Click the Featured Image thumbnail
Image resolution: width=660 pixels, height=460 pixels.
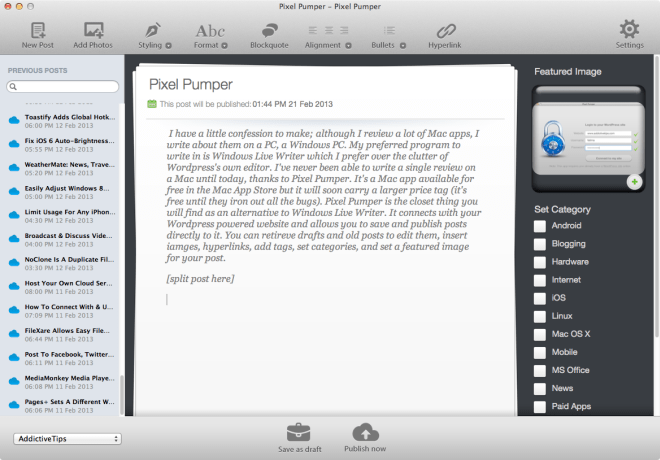pyautogui.click(x=588, y=139)
